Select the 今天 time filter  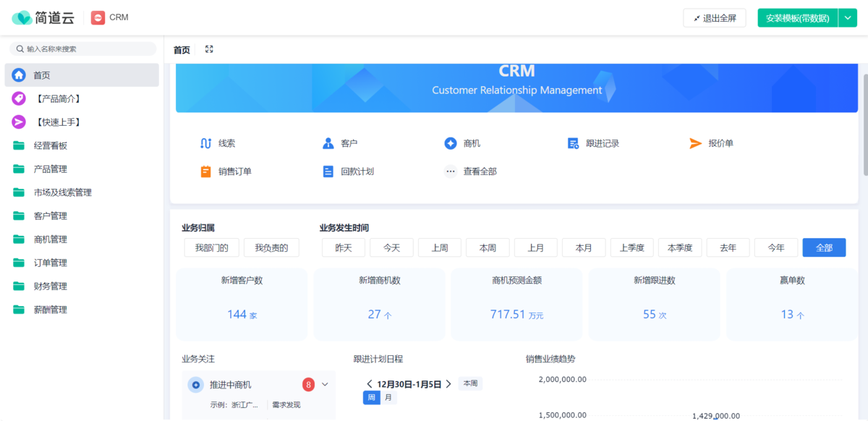tap(391, 247)
